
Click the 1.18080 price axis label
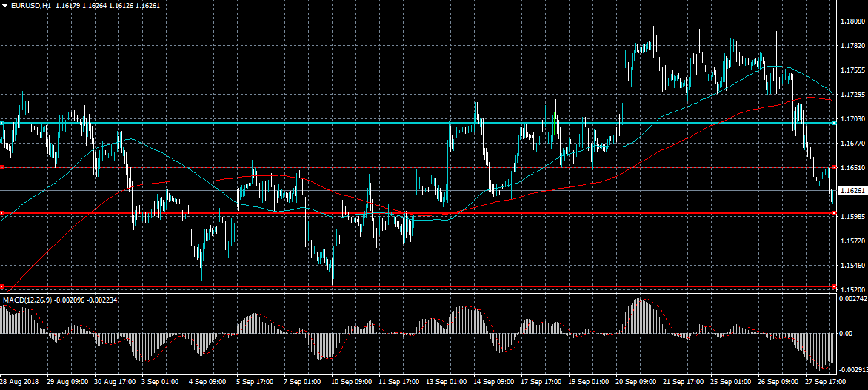852,21
